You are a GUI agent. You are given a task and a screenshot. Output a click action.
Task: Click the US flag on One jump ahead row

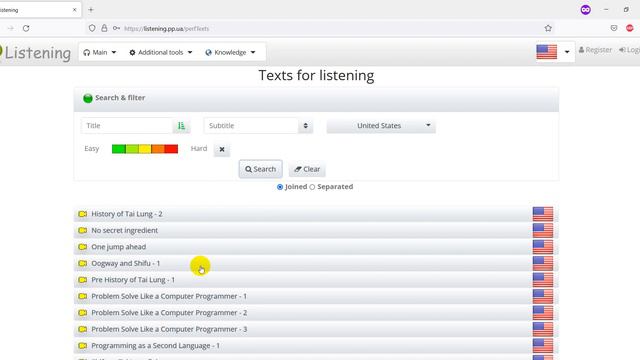543,247
